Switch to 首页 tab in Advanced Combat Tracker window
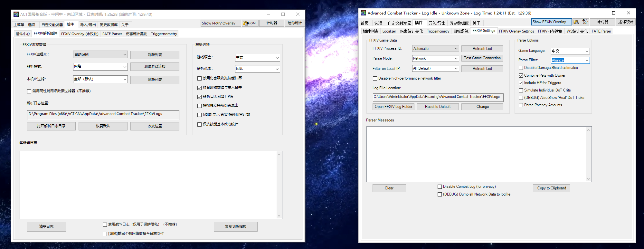Viewport: 644px width, 249px height. 365,23
